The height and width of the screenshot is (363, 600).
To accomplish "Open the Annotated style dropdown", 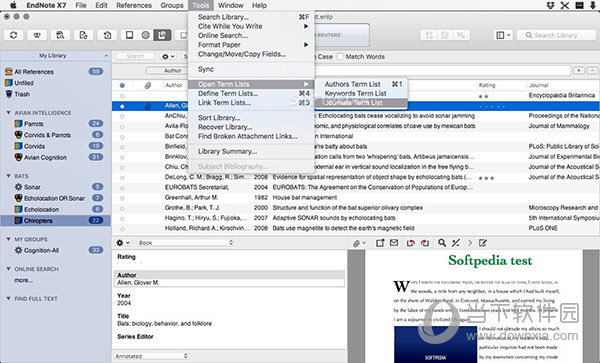I will tap(151, 356).
